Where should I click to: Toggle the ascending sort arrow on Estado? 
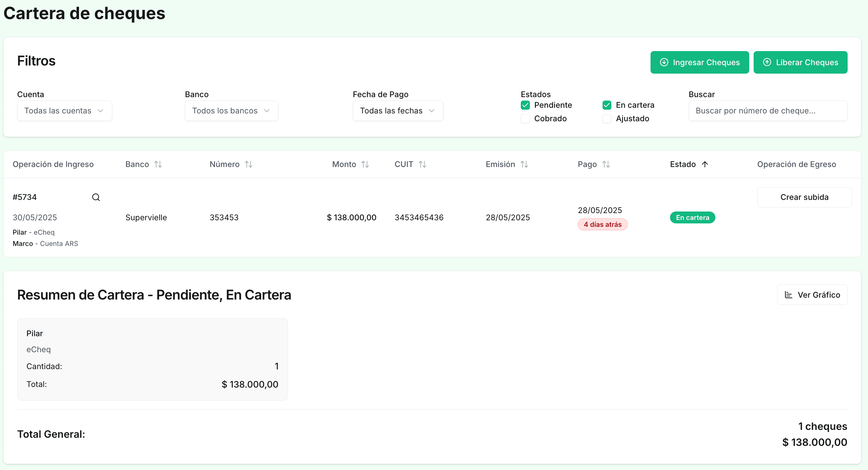pos(705,164)
